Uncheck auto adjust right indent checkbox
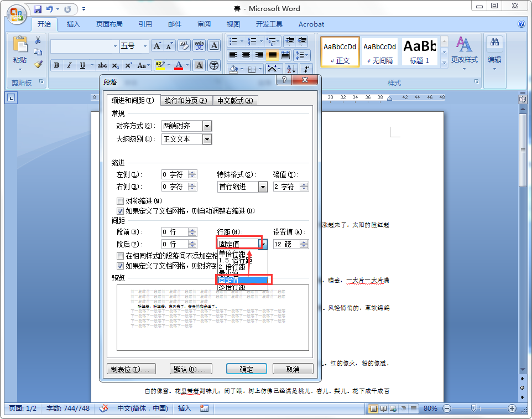 (x=120, y=211)
